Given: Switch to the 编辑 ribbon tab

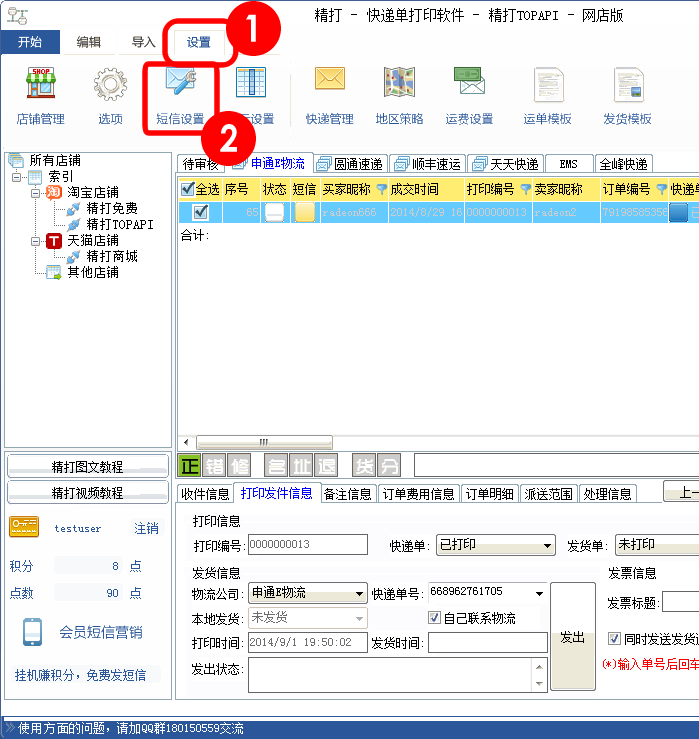Looking at the screenshot, I should [89, 42].
